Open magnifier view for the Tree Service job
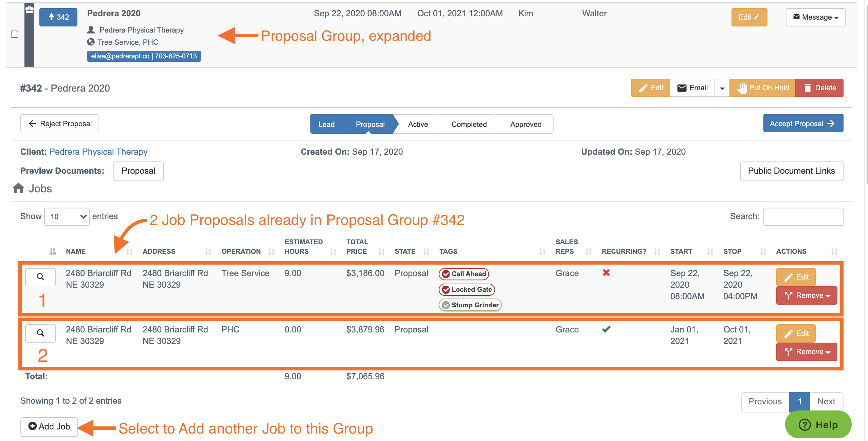This screenshot has height=441, width=868. (x=40, y=277)
